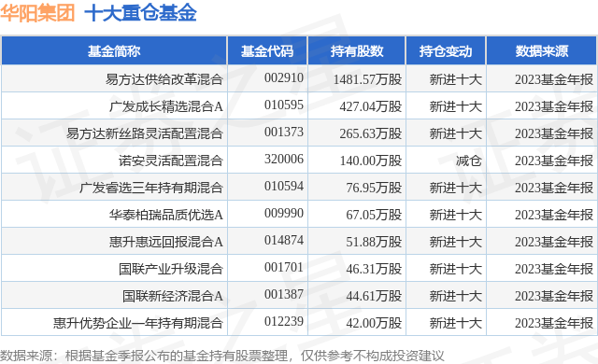Click fund code 001701
This screenshot has height=364, width=598.
(284, 267)
